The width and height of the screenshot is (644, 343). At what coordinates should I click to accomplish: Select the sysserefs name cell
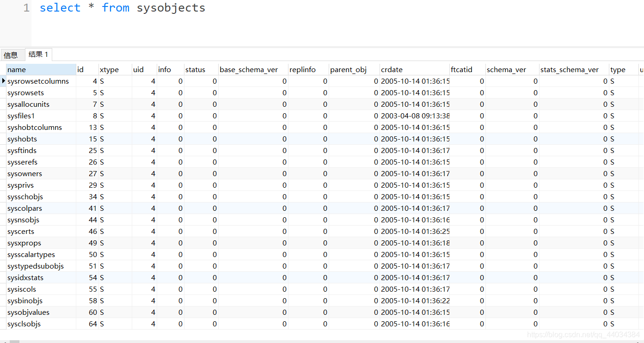41,162
